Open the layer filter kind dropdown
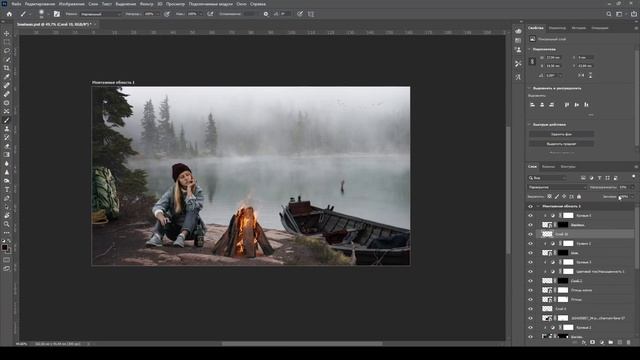 547,178
